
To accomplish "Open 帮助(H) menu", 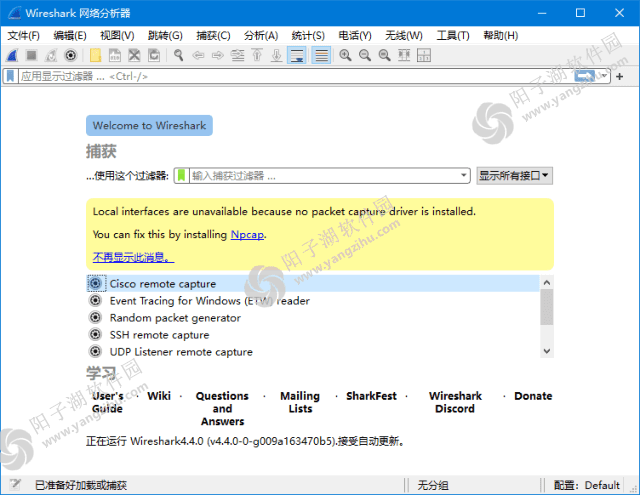I will [x=500, y=36].
